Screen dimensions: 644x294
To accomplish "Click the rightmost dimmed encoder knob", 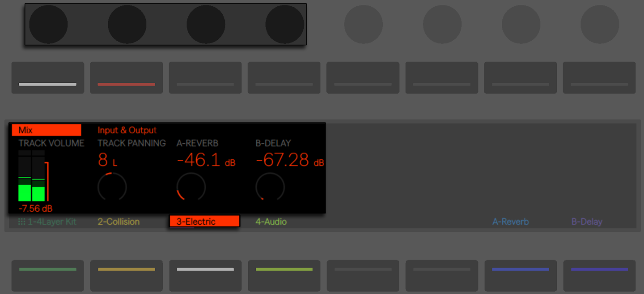I will 600,24.
